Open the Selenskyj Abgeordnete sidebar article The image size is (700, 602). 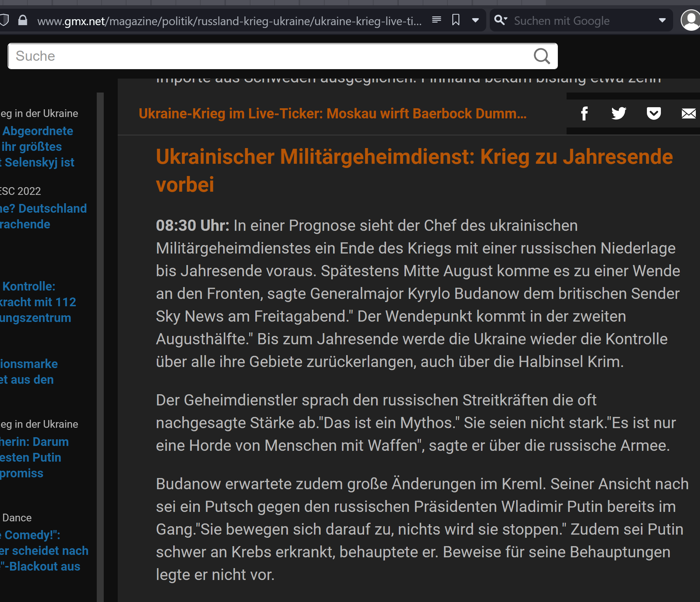[x=37, y=147]
